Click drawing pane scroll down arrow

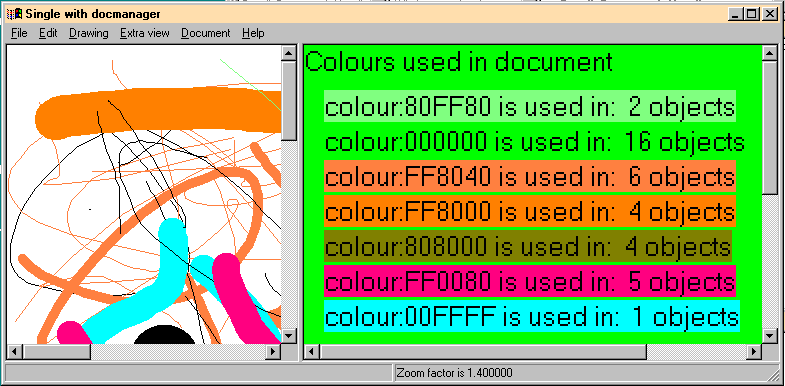(289, 335)
